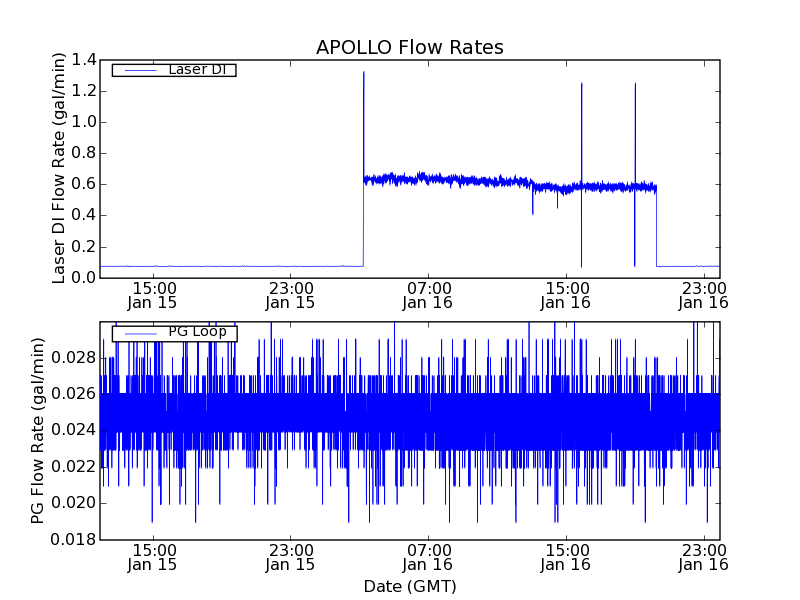Click the peak of the first Laser DI spike
800x600 pixels.
364,73
